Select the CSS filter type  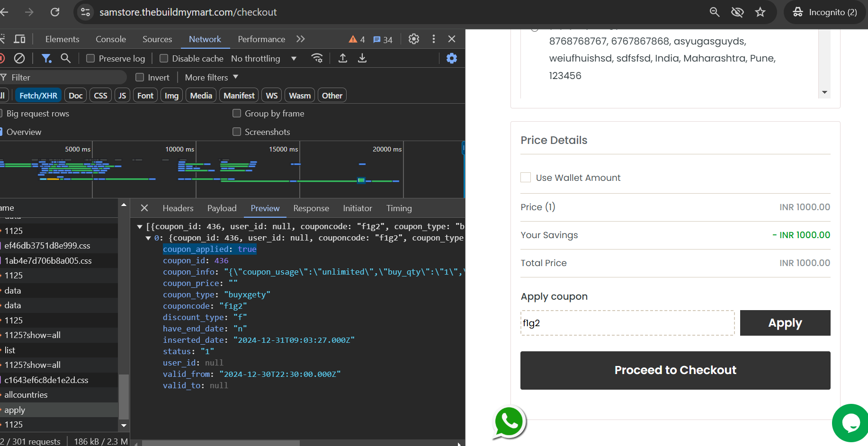click(100, 96)
